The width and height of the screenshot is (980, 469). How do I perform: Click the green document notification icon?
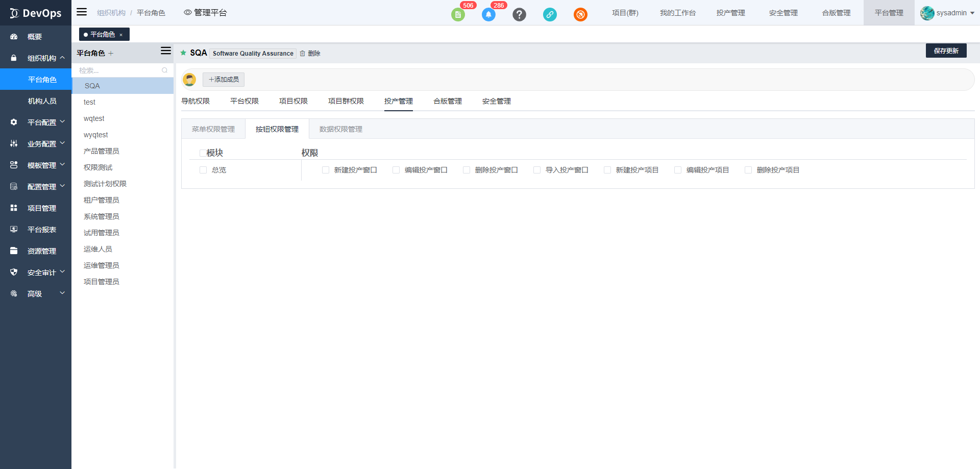tap(458, 15)
